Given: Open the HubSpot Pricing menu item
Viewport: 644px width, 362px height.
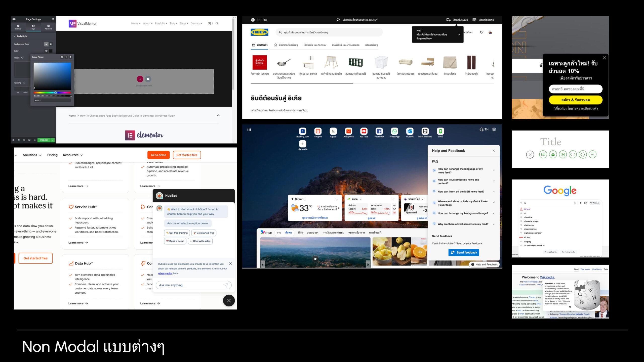Looking at the screenshot, I should [52, 155].
